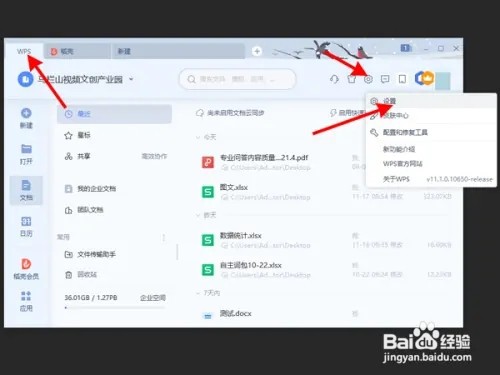
Task: Click the document icon beside 测试.docx
Action: pyautogui.click(x=208, y=316)
